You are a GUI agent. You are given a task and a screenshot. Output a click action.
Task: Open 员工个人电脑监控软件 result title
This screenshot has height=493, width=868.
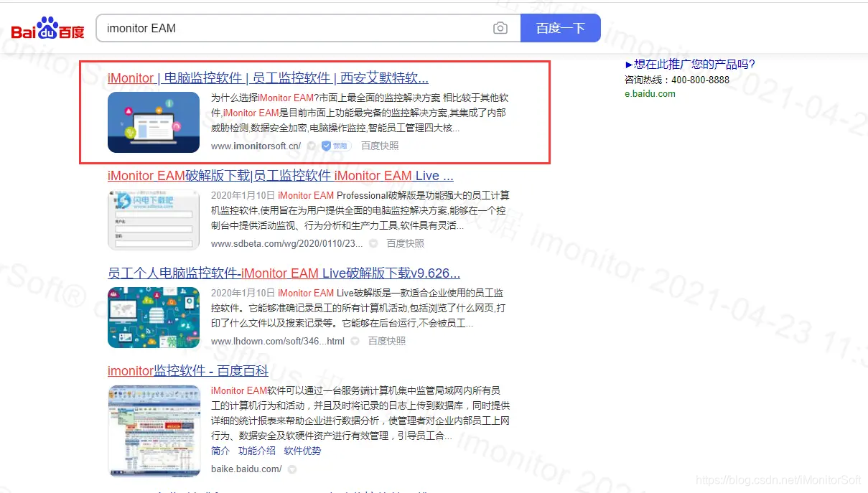click(284, 273)
